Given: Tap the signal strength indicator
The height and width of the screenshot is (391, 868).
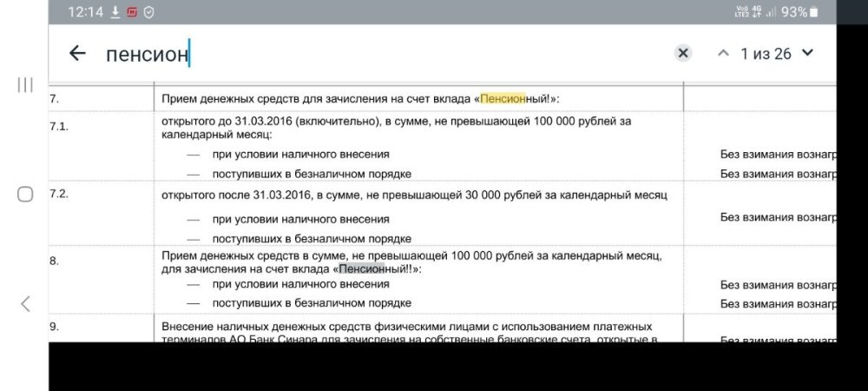Looking at the screenshot, I should [771, 12].
